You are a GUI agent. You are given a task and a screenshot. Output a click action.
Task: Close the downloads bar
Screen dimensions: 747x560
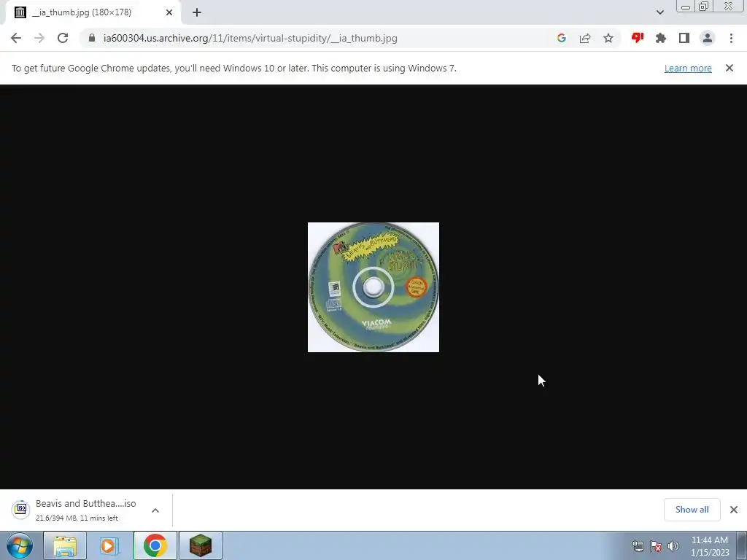tap(734, 510)
